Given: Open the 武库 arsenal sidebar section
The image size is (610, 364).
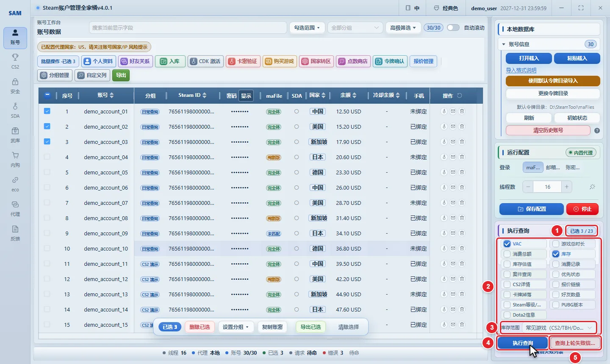Looking at the screenshot, I should point(15,134).
